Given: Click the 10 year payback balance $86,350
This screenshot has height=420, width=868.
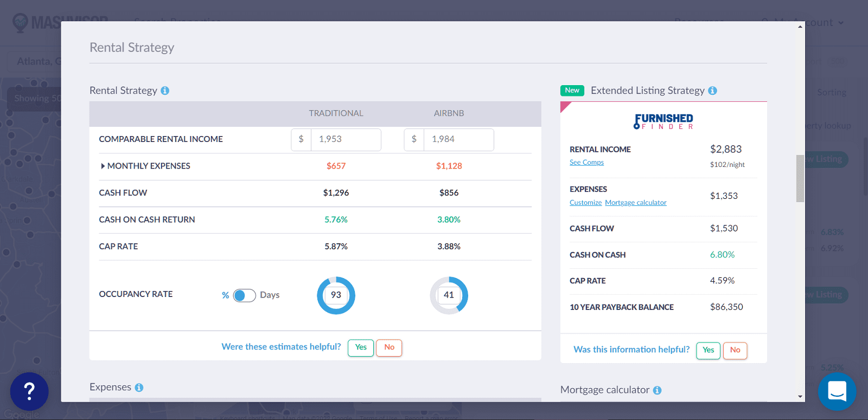Looking at the screenshot, I should [x=726, y=307].
